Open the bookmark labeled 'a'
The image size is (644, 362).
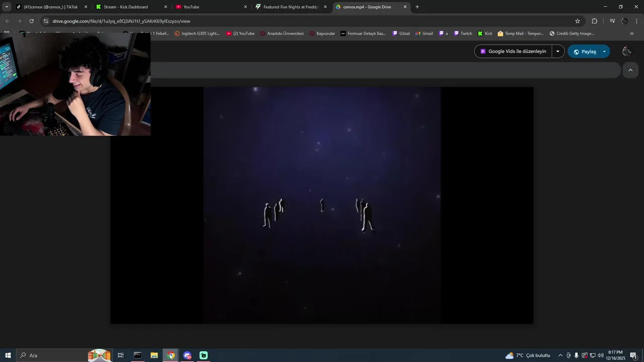coord(443,34)
